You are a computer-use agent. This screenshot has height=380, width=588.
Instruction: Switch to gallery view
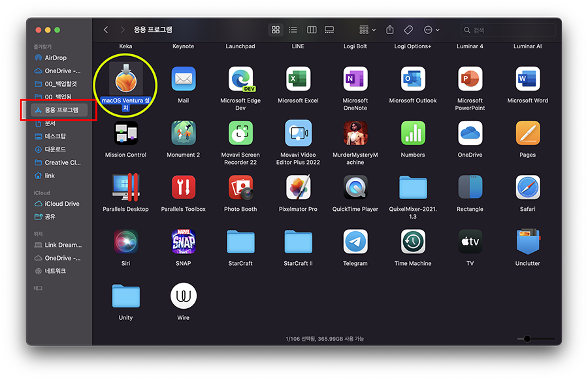[x=329, y=29]
